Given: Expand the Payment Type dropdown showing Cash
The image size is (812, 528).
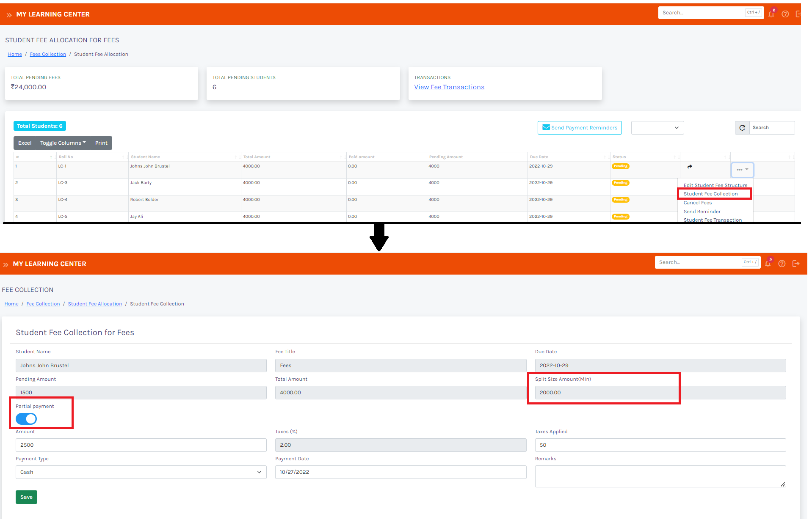Looking at the screenshot, I should pos(141,472).
